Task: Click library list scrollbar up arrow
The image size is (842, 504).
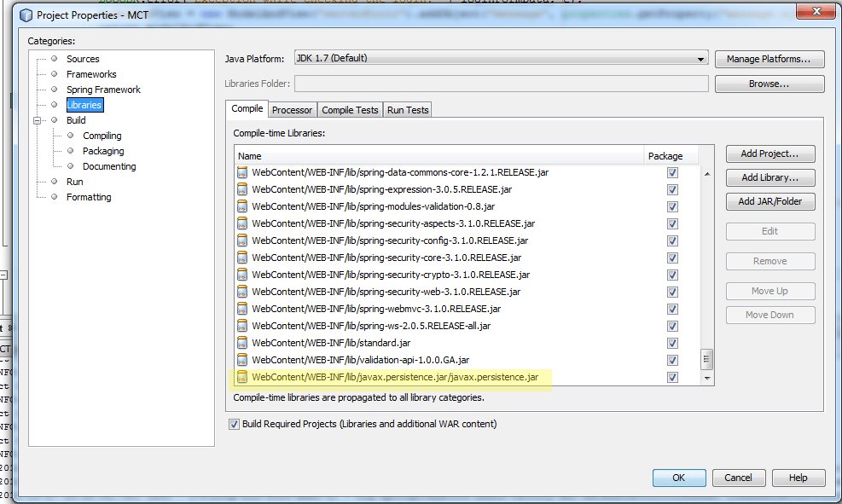Action: (707, 174)
